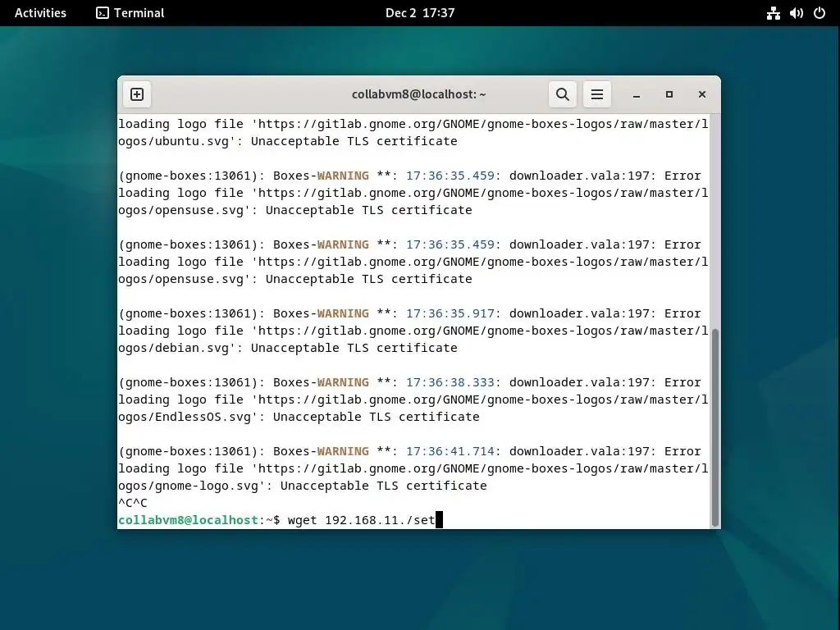Click the ogos/gnome-logo.svg error line
Screen dimensions: 840x630
coord(303,486)
